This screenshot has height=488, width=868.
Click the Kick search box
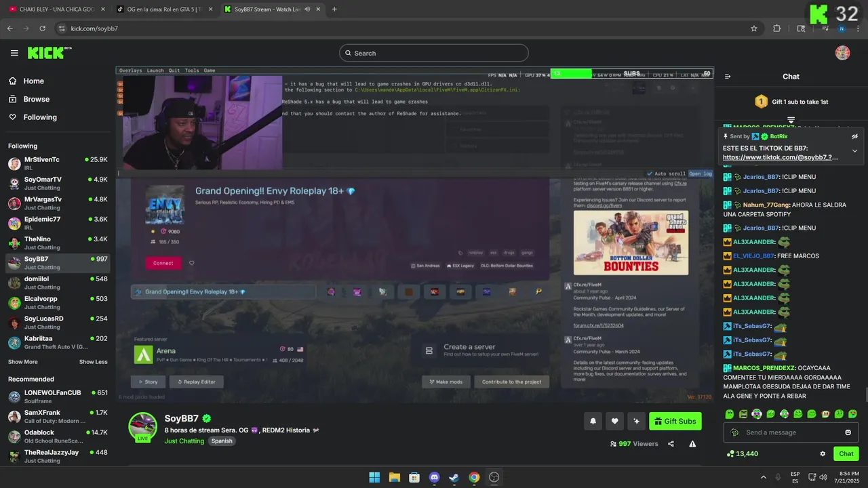click(434, 53)
